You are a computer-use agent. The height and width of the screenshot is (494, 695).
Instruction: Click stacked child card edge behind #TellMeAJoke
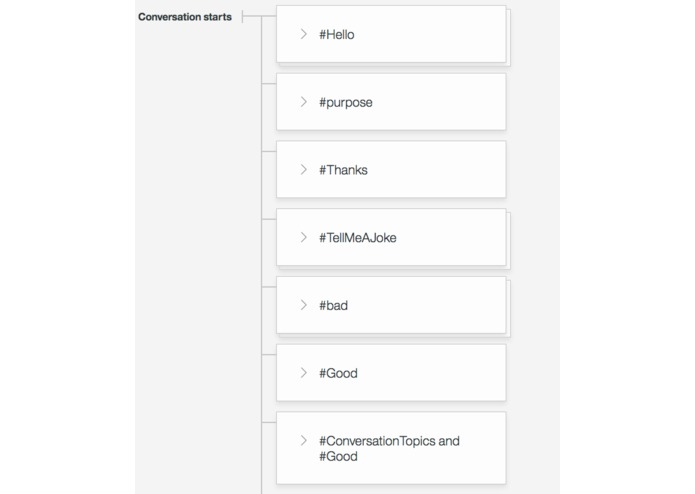click(508, 241)
